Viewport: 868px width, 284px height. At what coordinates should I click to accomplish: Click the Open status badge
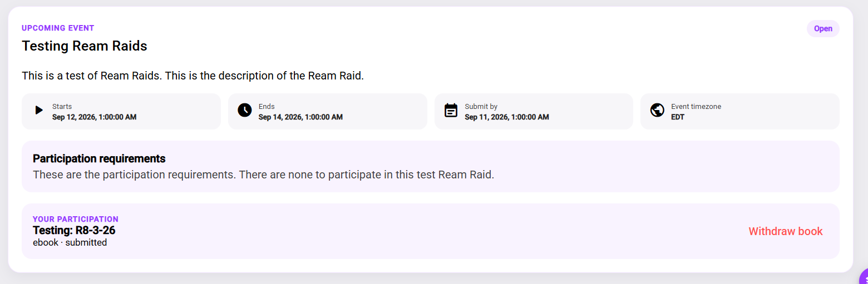823,29
